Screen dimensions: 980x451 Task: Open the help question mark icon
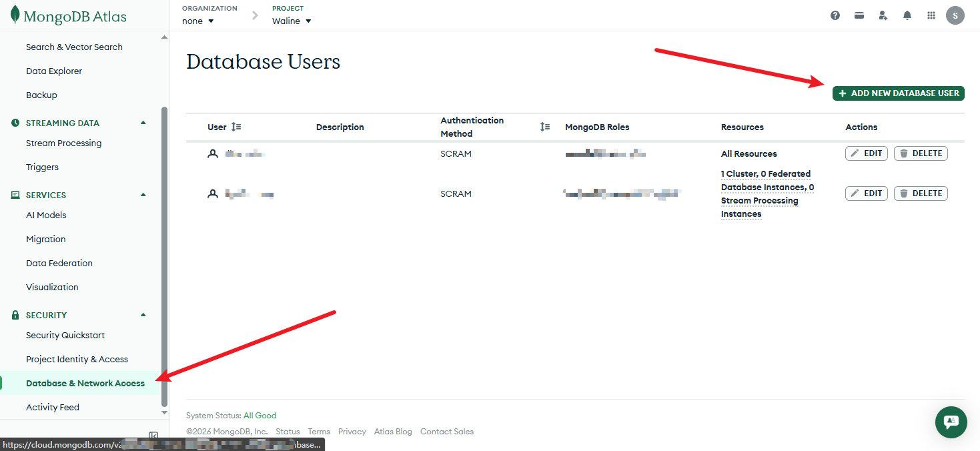click(x=835, y=15)
